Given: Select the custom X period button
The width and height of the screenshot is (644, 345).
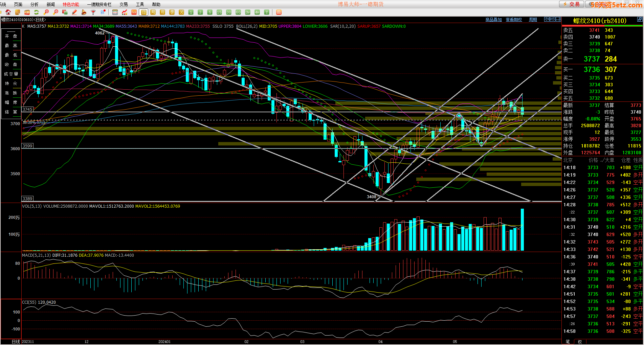Looking at the screenshot, I should [181, 12].
